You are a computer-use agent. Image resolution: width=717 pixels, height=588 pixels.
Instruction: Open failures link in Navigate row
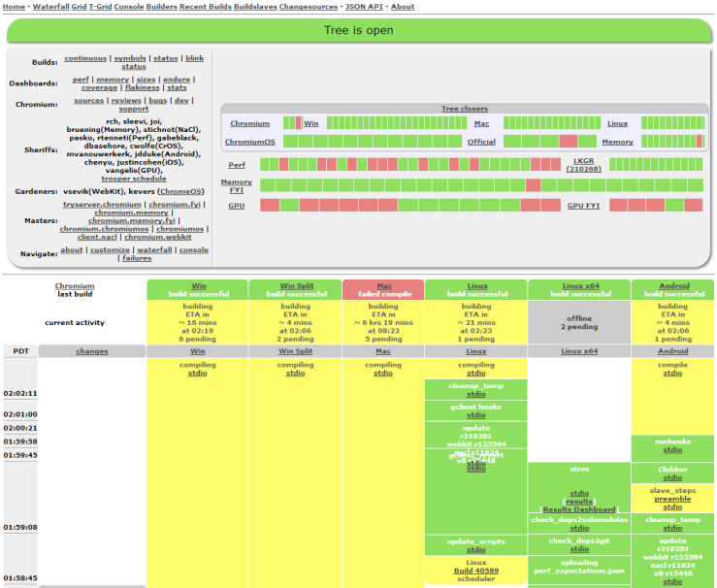tap(137, 258)
